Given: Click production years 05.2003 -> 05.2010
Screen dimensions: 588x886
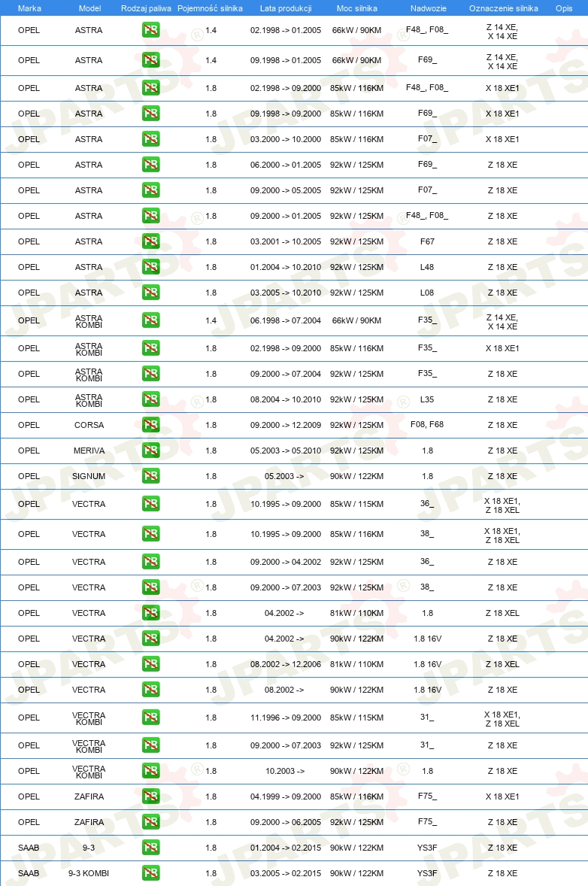Looking at the screenshot, I should tap(286, 451).
